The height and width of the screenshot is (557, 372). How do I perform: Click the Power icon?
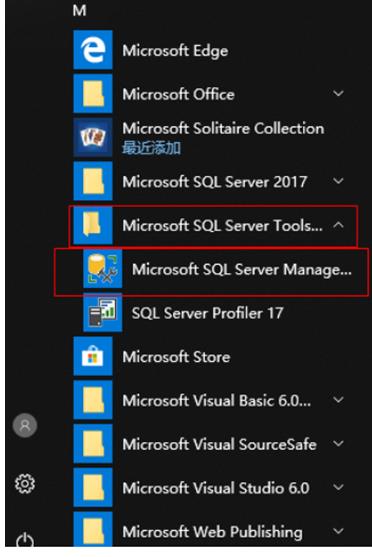pos(25,541)
